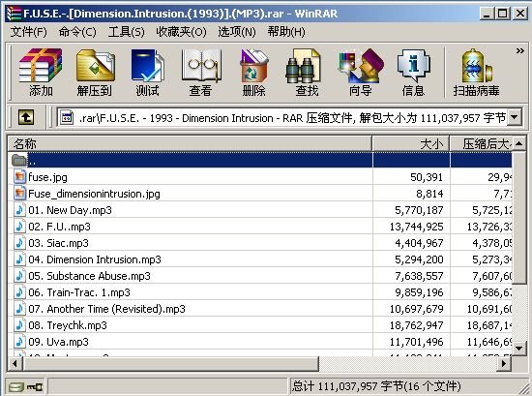Sort by the 名称 column header
The image size is (532, 396).
pyautogui.click(x=190, y=143)
